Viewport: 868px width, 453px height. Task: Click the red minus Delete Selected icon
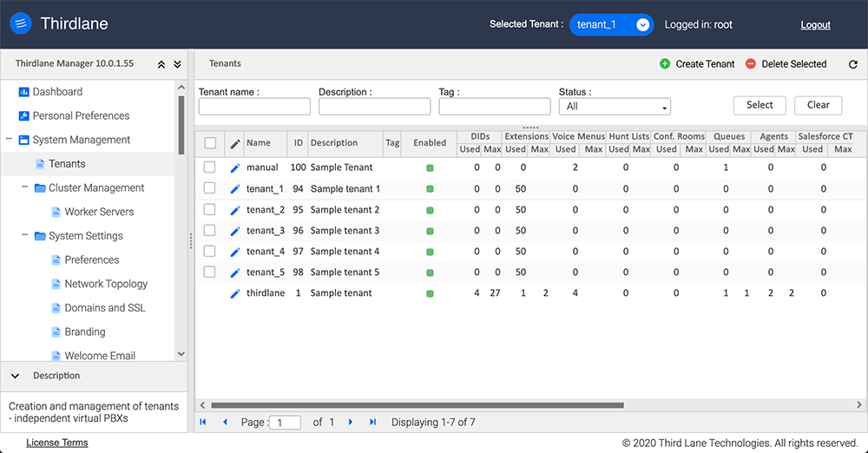tap(751, 63)
